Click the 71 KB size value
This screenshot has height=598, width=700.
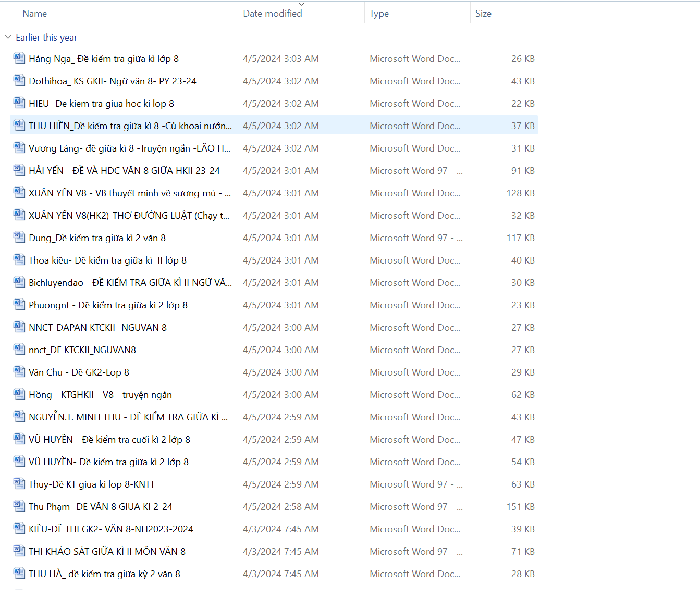coord(523,552)
